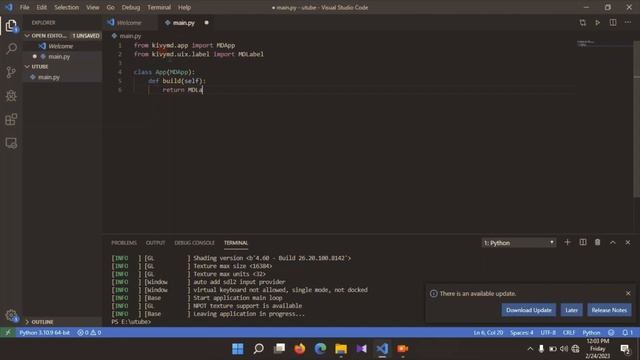640x360 pixels.
Task: Select Python language mode in status bar
Action: point(591,333)
